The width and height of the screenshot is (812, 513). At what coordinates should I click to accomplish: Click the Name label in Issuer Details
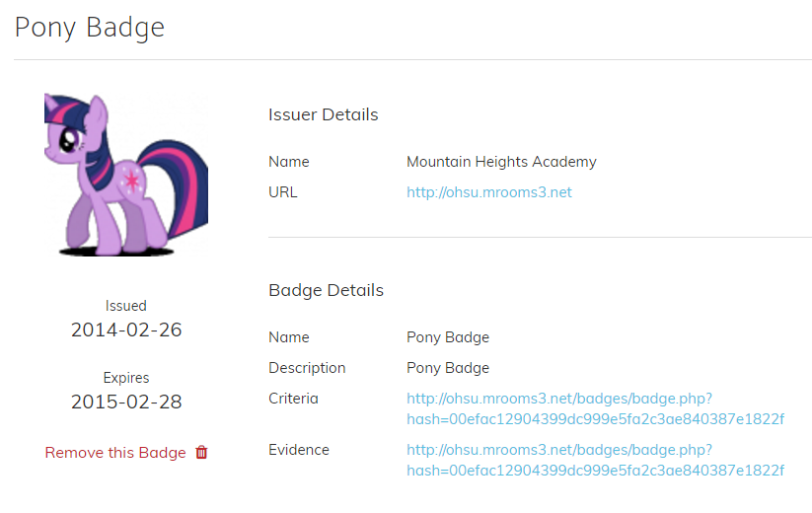coord(288,162)
